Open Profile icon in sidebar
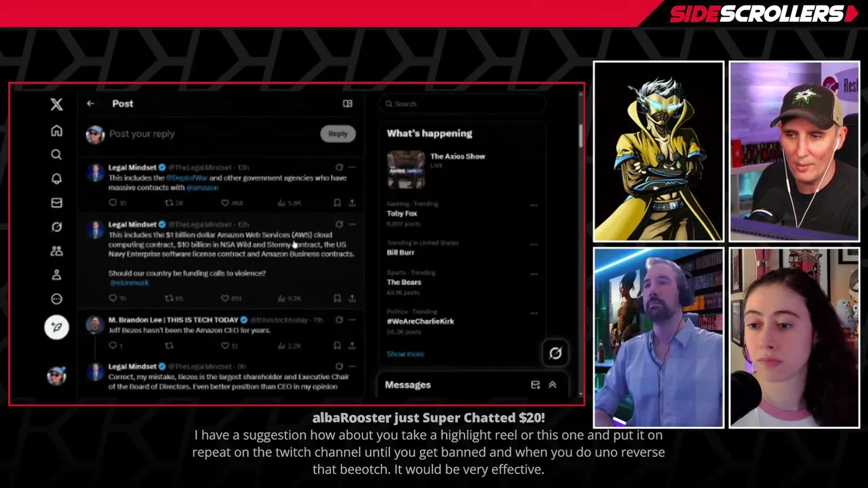The height and width of the screenshot is (488, 868). [x=56, y=274]
